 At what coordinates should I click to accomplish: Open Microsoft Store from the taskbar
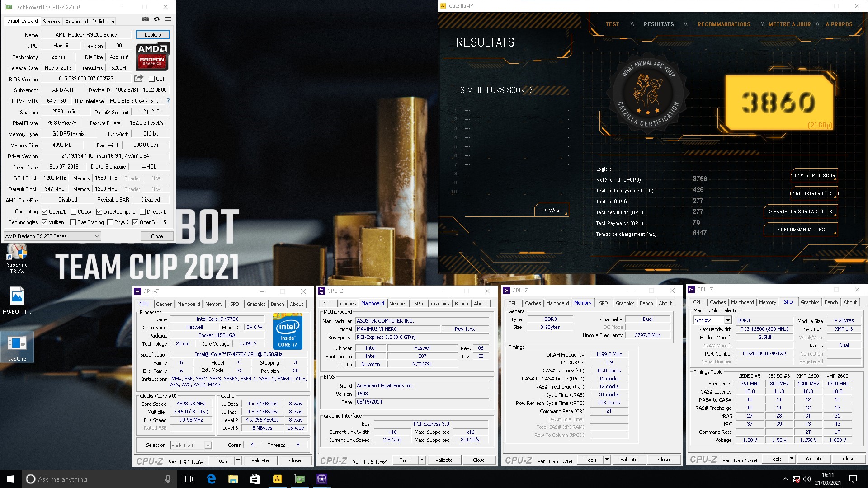pyautogui.click(x=255, y=479)
